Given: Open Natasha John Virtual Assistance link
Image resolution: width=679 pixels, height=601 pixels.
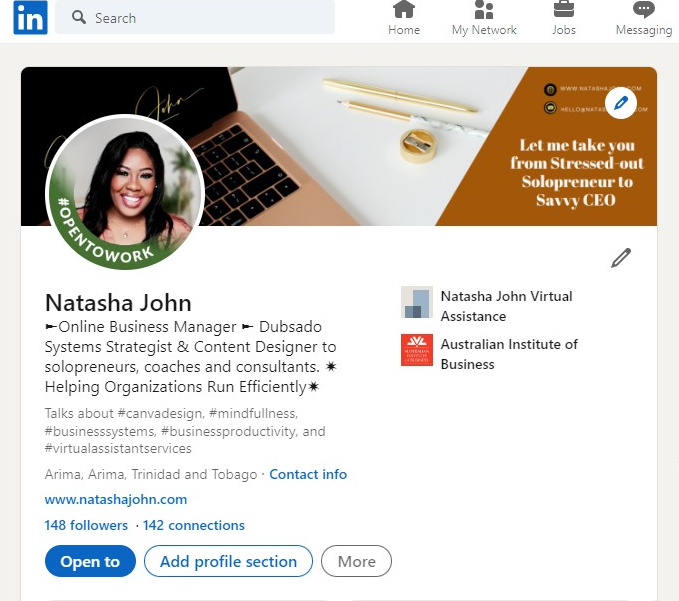Looking at the screenshot, I should [x=506, y=306].
